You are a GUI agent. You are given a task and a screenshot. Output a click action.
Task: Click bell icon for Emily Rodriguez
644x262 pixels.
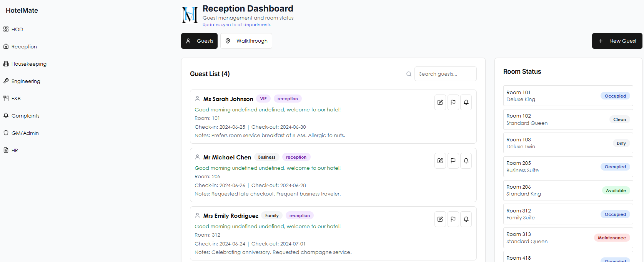pyautogui.click(x=466, y=219)
